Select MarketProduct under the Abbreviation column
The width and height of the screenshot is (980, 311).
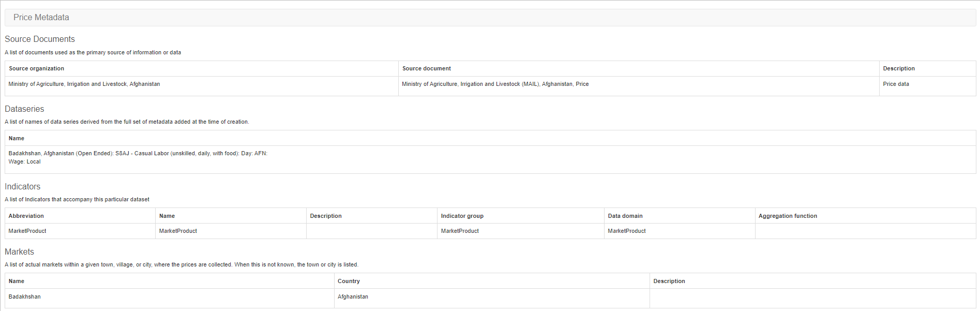pyautogui.click(x=27, y=231)
